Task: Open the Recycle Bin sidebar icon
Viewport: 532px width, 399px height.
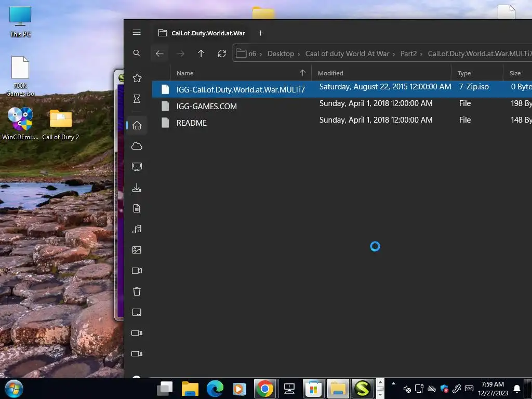Action: point(137,291)
